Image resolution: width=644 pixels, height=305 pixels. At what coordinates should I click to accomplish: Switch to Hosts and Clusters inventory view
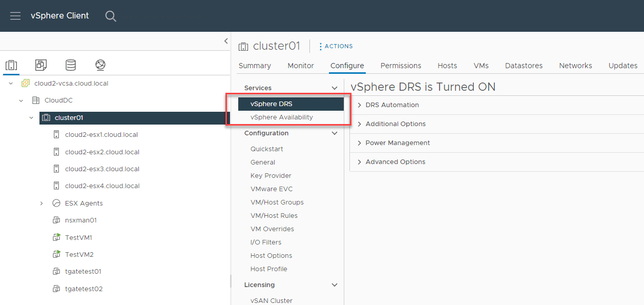pos(11,65)
